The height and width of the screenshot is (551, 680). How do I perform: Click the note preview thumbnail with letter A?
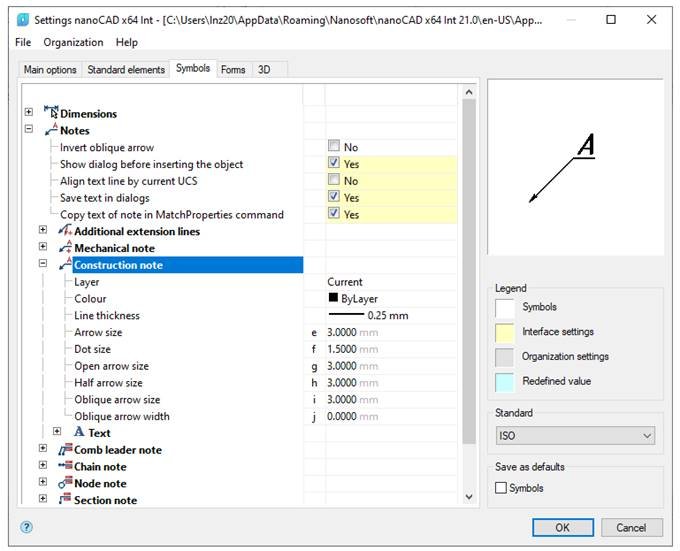[x=575, y=167]
